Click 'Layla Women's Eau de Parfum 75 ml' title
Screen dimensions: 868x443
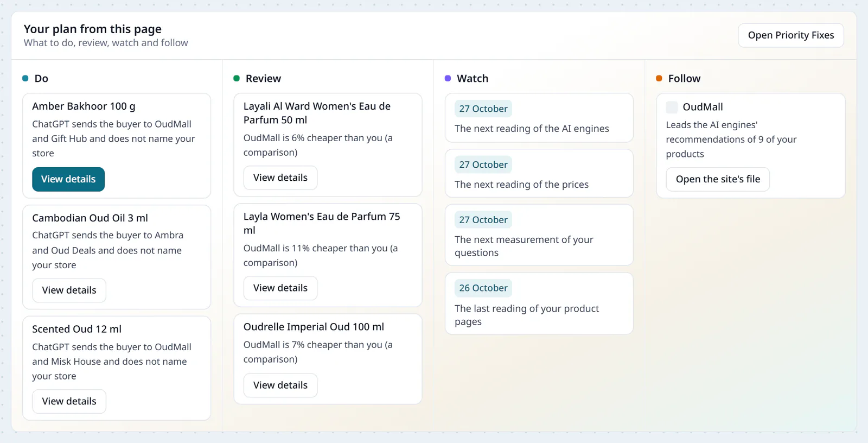pos(322,223)
